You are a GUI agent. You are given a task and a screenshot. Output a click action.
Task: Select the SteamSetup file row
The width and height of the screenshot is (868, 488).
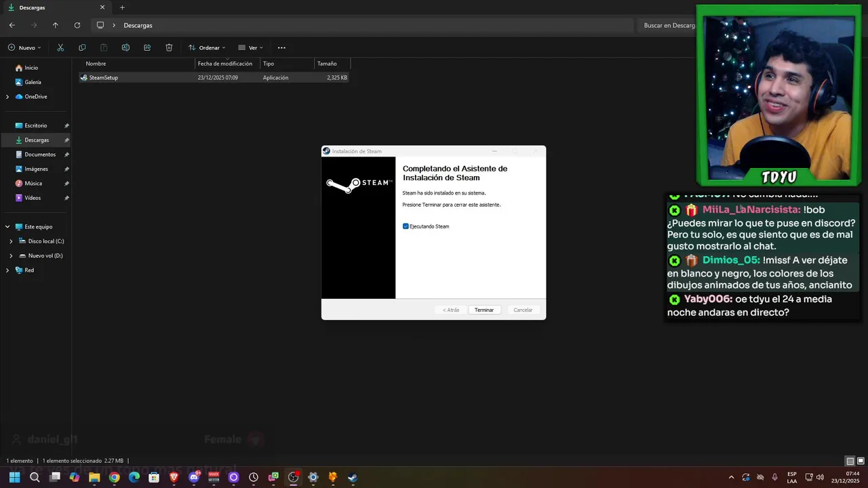click(x=214, y=77)
